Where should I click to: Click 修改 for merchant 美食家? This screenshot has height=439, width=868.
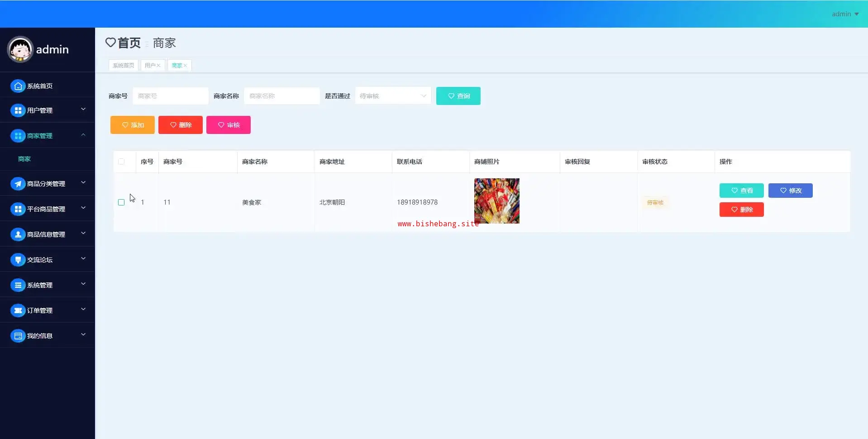(791, 191)
